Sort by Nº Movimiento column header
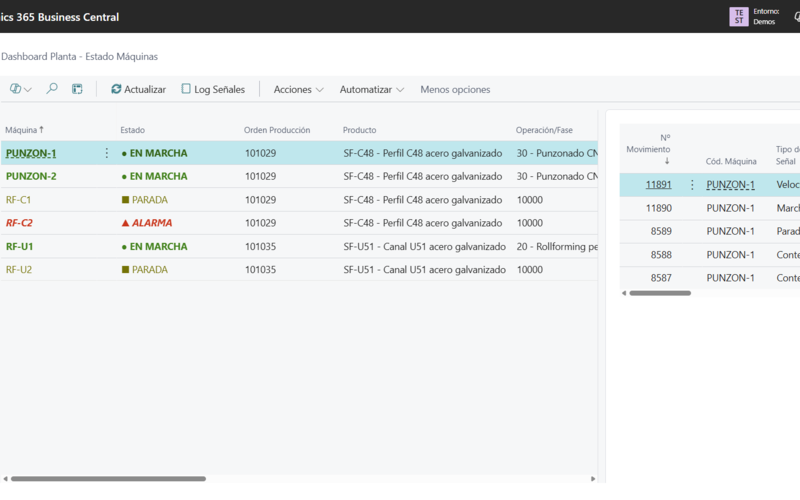This screenshot has width=800, height=500. click(x=648, y=149)
